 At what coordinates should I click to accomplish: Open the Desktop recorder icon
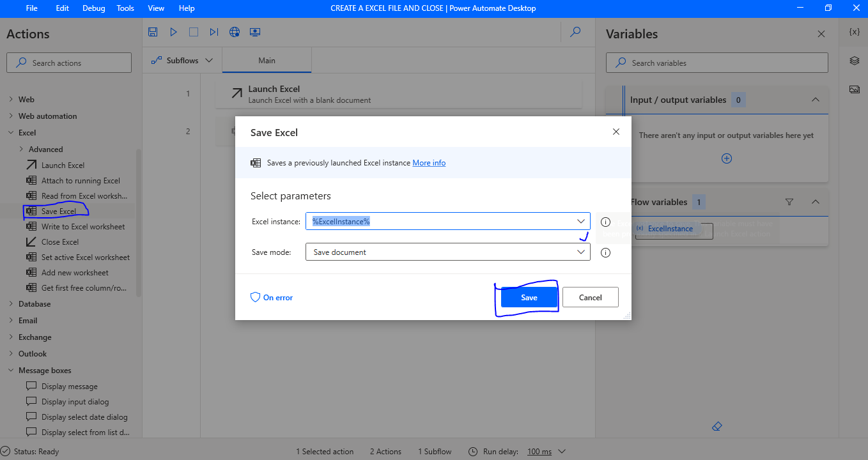tap(254, 31)
